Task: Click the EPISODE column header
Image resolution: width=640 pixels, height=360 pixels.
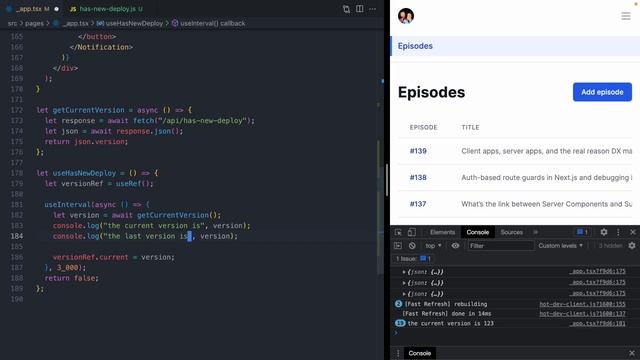Action: [x=423, y=127]
